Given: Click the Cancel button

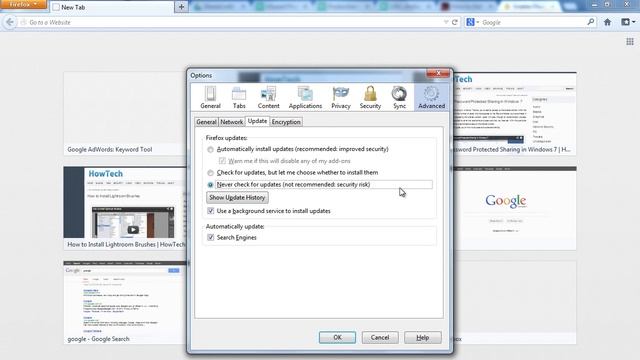Looking at the screenshot, I should click(x=380, y=338).
